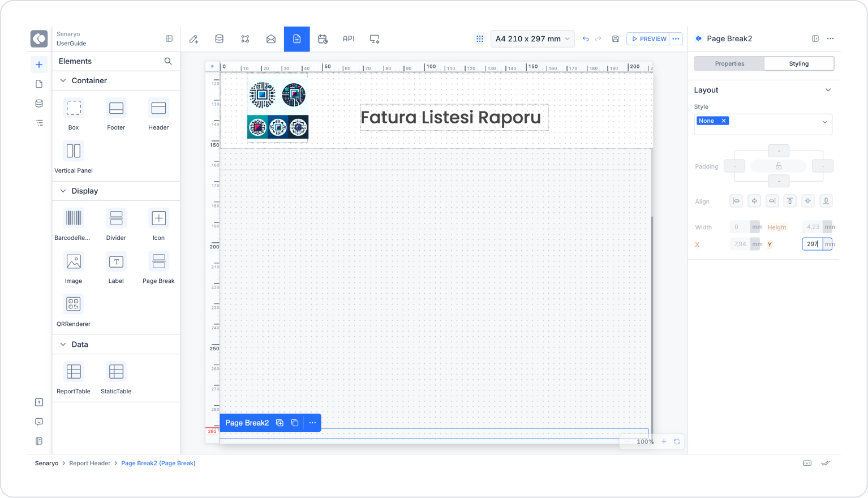Select the Header element
The width and height of the screenshot is (868, 498).
(x=158, y=114)
